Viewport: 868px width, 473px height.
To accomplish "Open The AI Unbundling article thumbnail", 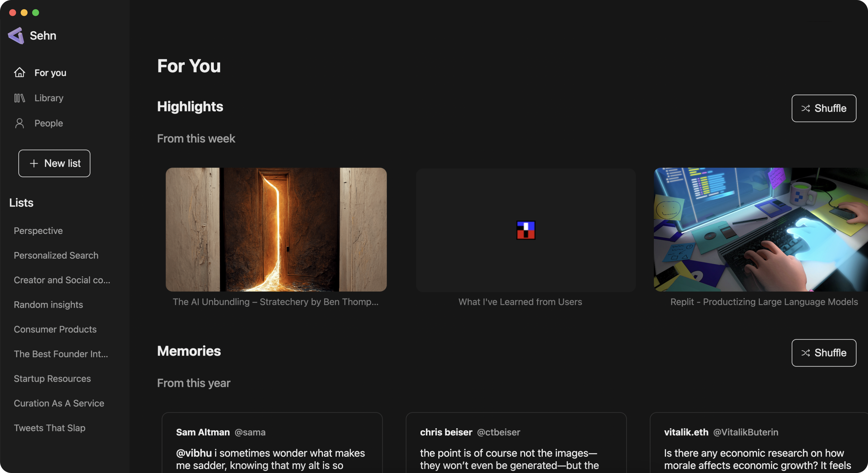I will tap(276, 229).
